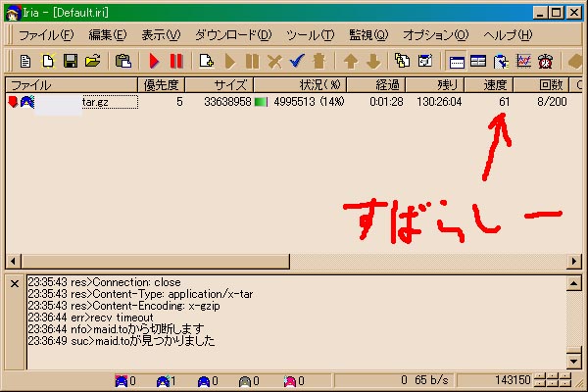Sort by the サイズ column header
This screenshot has width=588, height=392.
tap(220, 85)
